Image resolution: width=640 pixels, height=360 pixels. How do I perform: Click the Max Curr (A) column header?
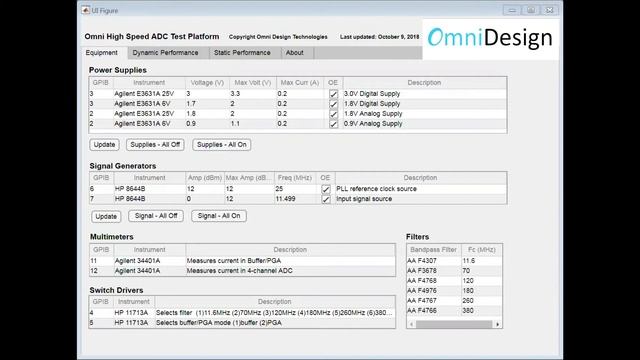point(300,82)
